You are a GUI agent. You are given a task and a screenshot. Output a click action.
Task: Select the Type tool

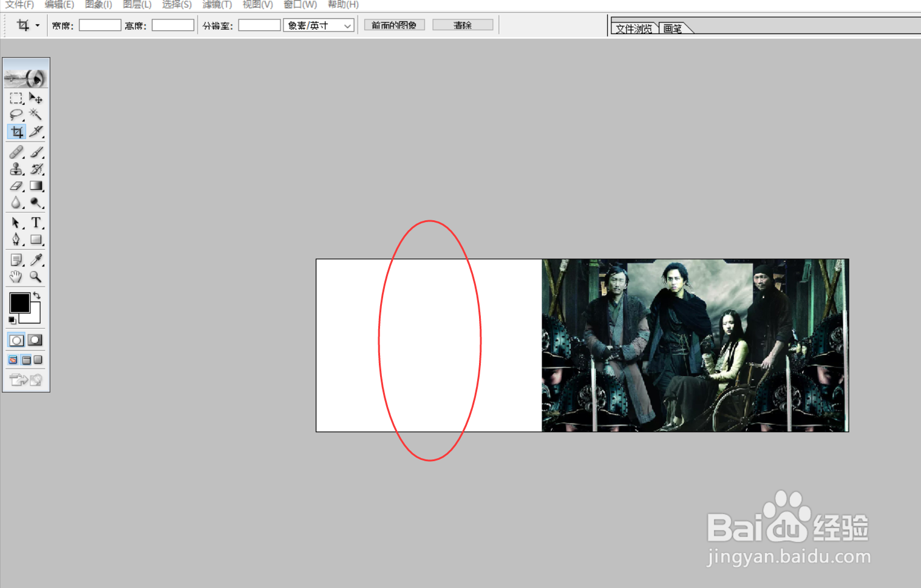pyautogui.click(x=36, y=223)
